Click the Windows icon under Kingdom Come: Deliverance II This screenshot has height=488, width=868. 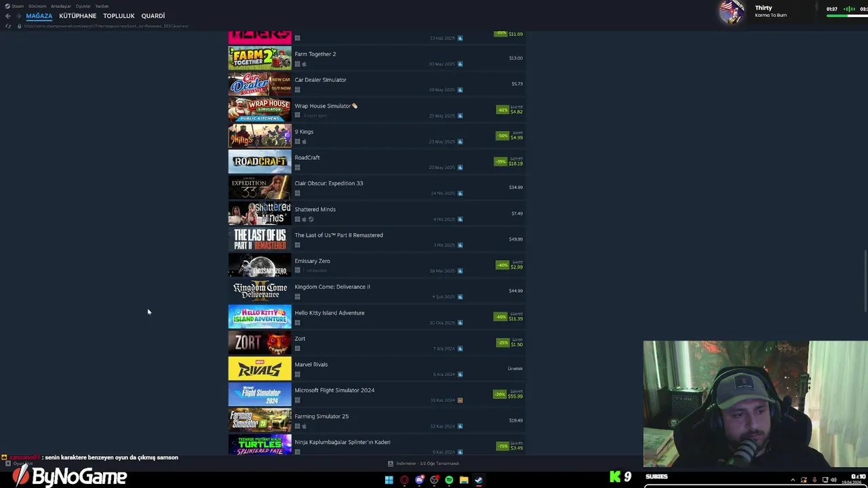point(297,296)
